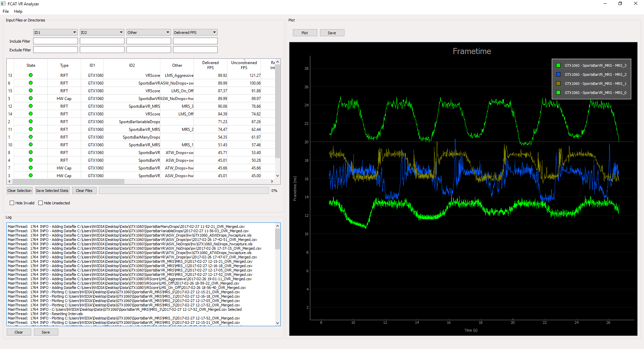Click the table's scroll-down arrow
This screenshot has height=349, width=644.
click(277, 176)
